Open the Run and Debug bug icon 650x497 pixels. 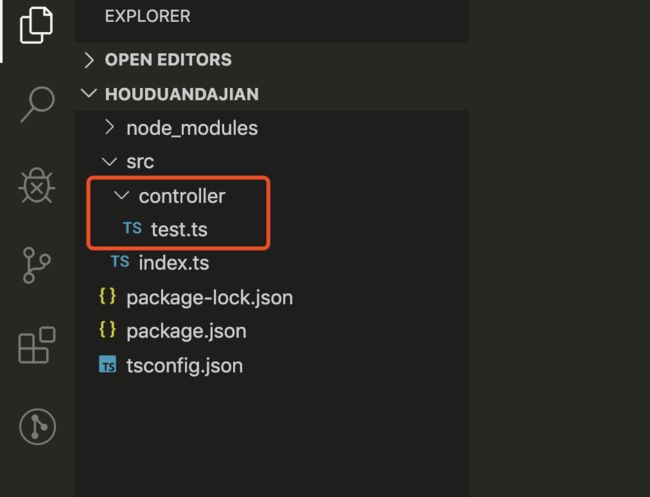[x=37, y=185]
